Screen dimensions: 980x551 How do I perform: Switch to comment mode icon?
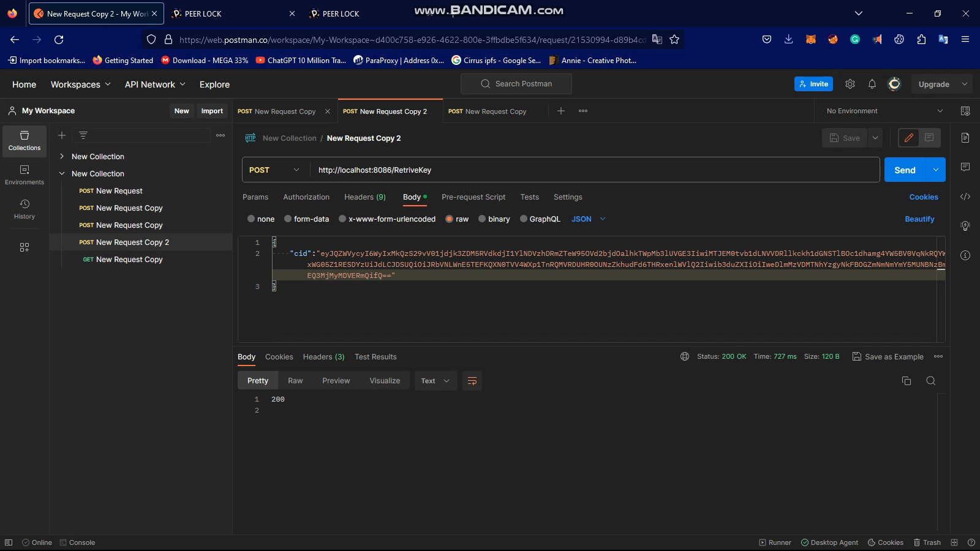click(929, 138)
